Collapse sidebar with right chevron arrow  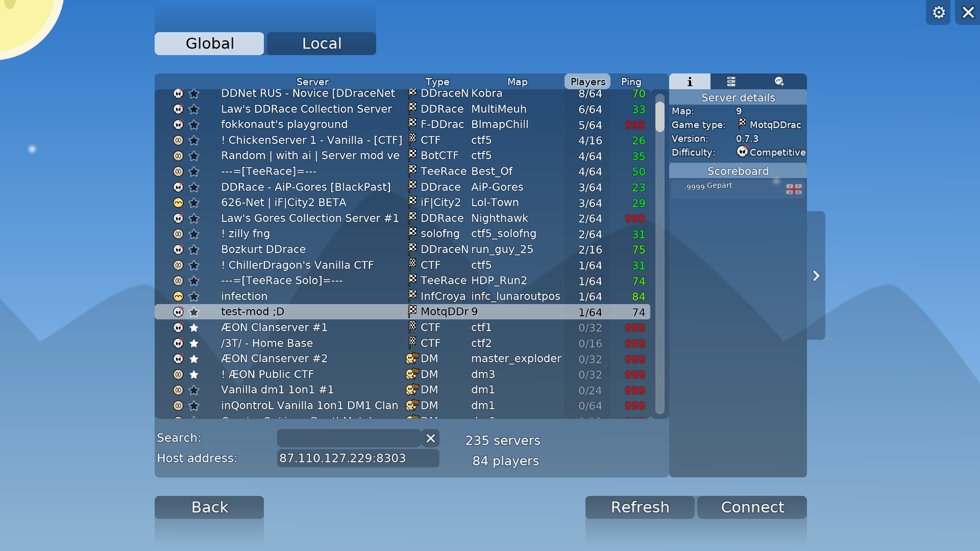click(816, 276)
